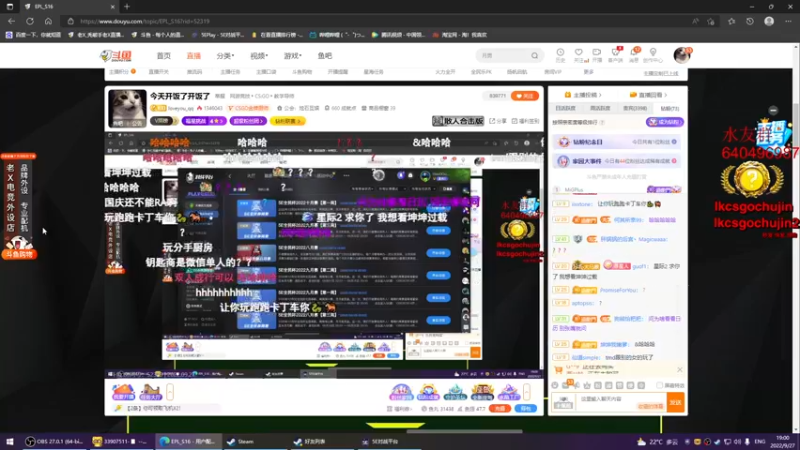
Task: Click the 更多 toolbar item
Action: click(x=588, y=72)
